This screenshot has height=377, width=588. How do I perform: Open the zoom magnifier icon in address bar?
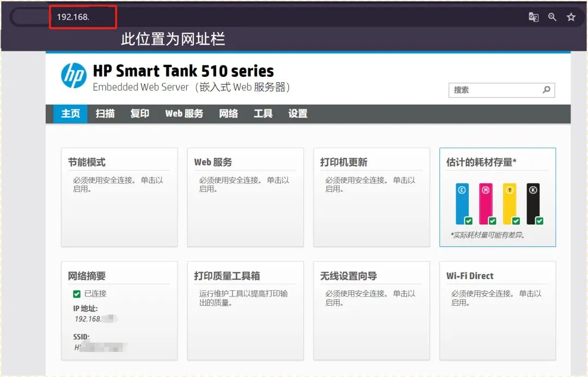pyautogui.click(x=552, y=17)
